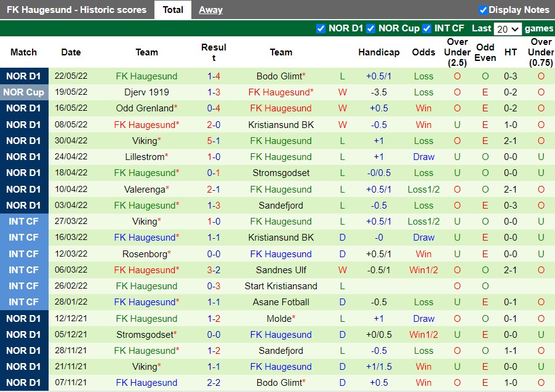The image size is (555, 392).
Task: Click the Stromsgodset link in the 05/12/21 row
Action: pyautogui.click(x=145, y=334)
